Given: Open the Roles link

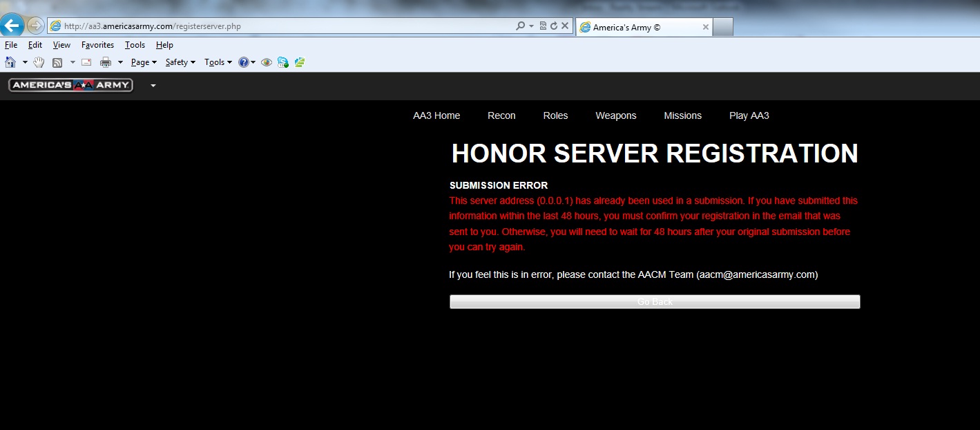Looking at the screenshot, I should click(x=555, y=115).
